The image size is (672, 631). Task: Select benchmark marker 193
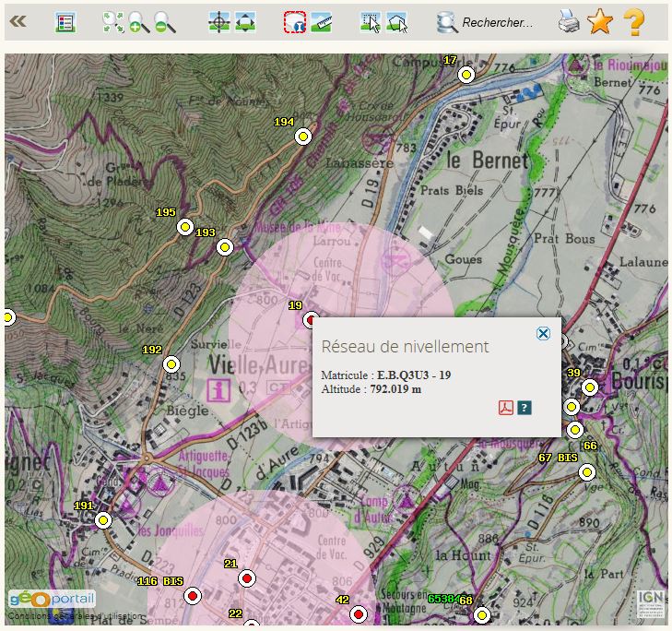225,247
